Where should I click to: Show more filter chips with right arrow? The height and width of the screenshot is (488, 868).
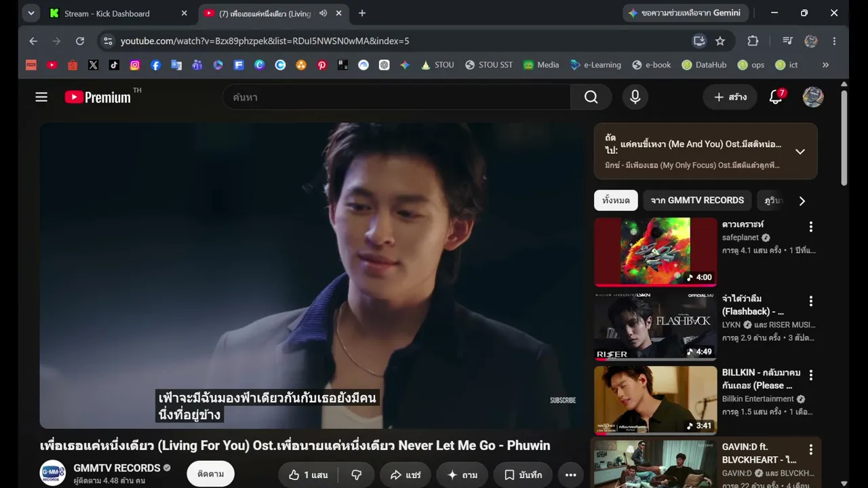point(802,201)
